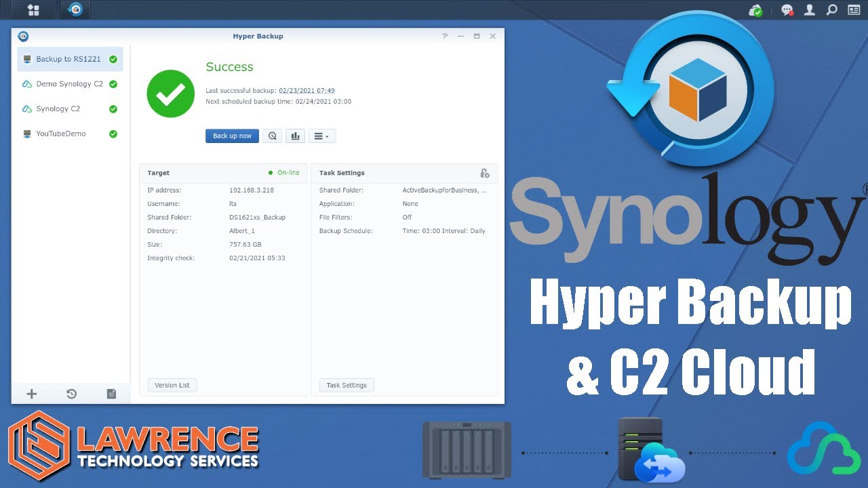Click Backup Schedule value Time: 03:00 Interval: Daily

(x=444, y=231)
